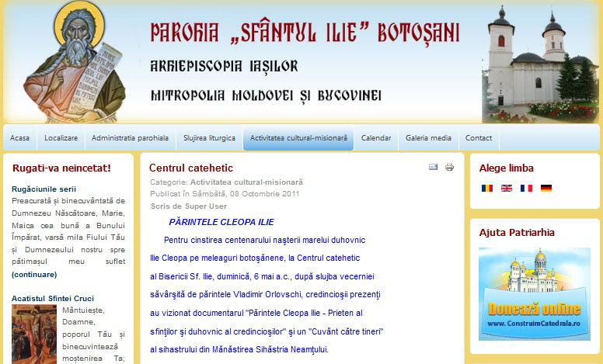The width and height of the screenshot is (603, 364).
Task: Click the Rugati-va neincetat! heading
Action: pos(61,168)
